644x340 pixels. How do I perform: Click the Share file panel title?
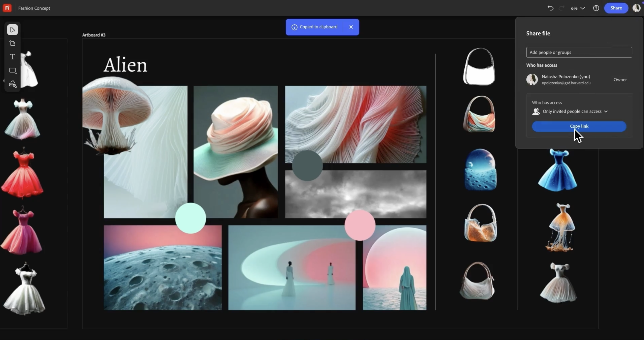point(538,34)
